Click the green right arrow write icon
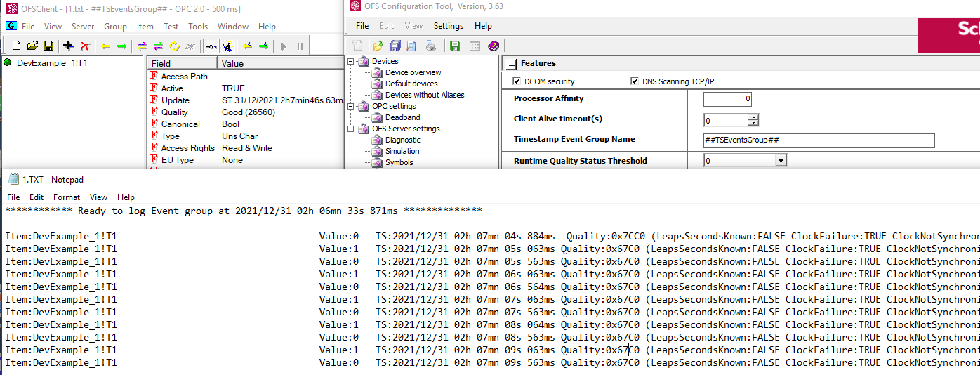The width and height of the screenshot is (980, 375). 121,46
